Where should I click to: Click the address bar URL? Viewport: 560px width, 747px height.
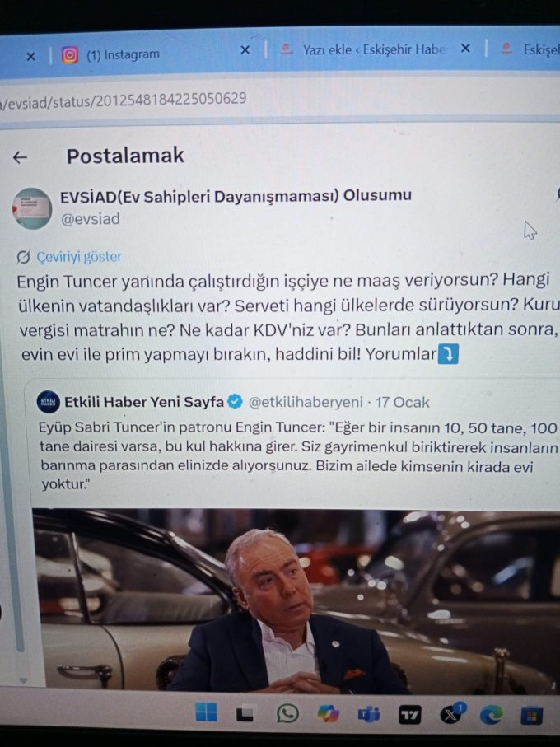tap(124, 100)
